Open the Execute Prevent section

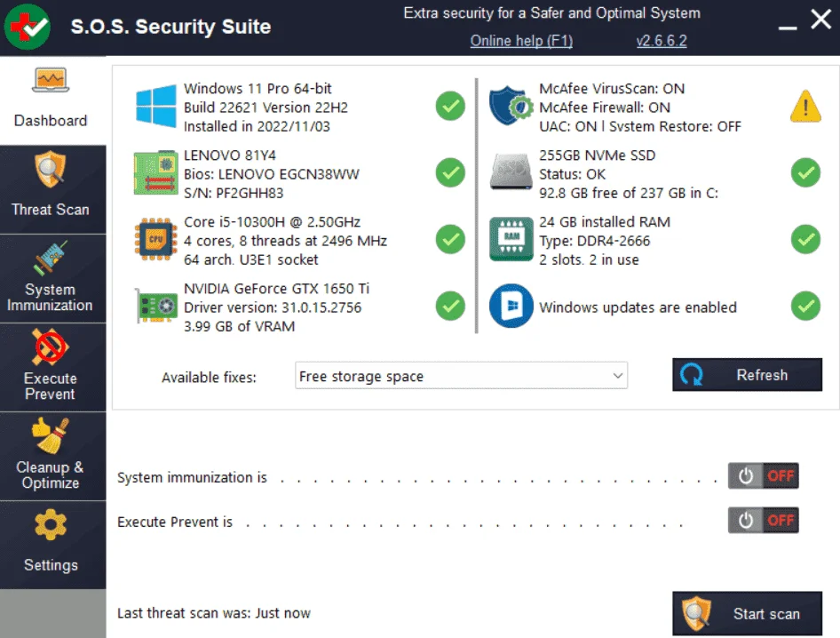pos(52,367)
